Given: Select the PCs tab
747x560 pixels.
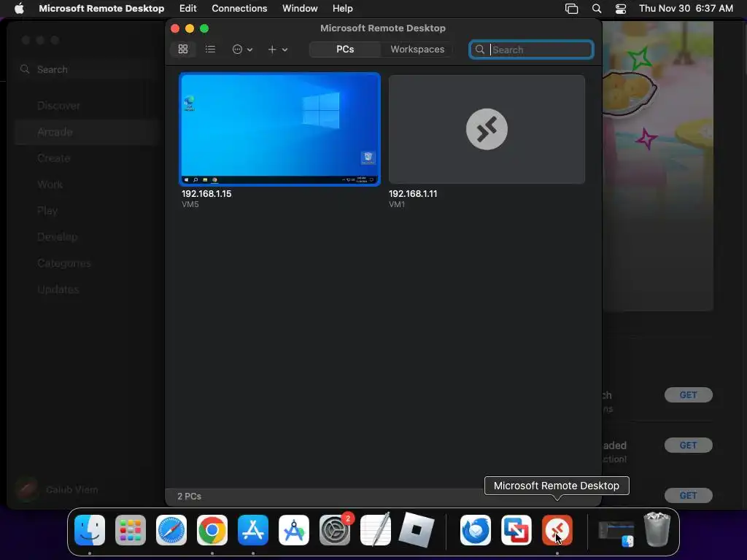Looking at the screenshot, I should (x=345, y=50).
